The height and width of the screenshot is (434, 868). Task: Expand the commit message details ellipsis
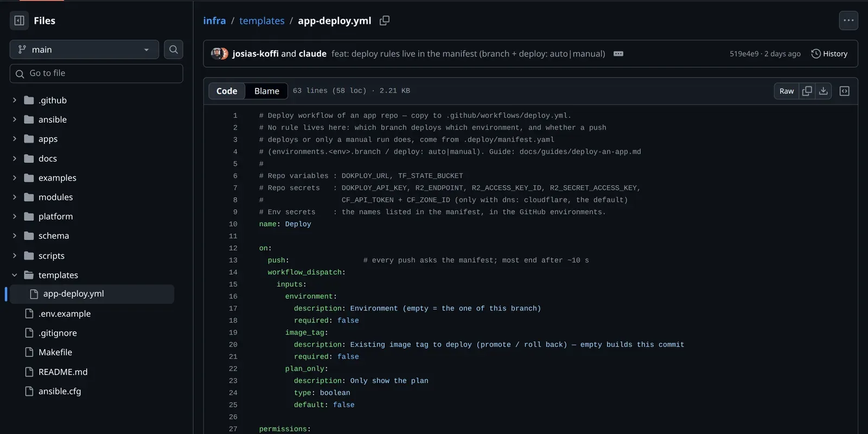(x=618, y=54)
